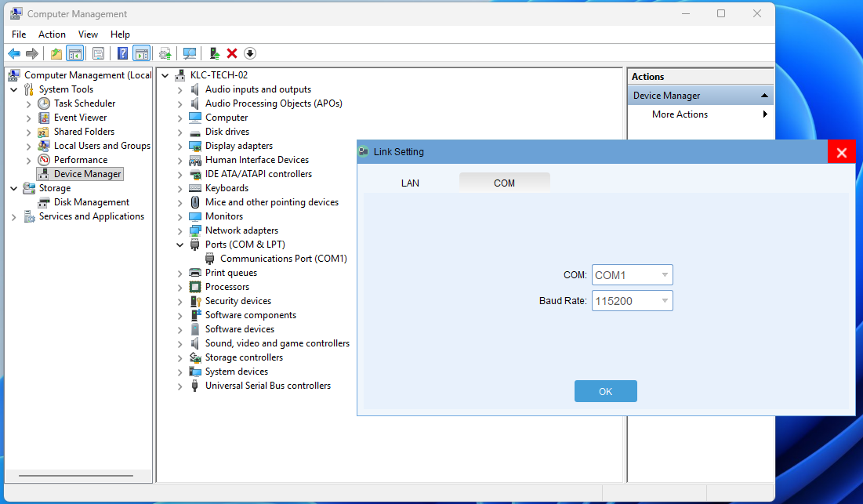Click the Keyboards device icon
Viewport: 863px width, 504px height.
point(195,188)
